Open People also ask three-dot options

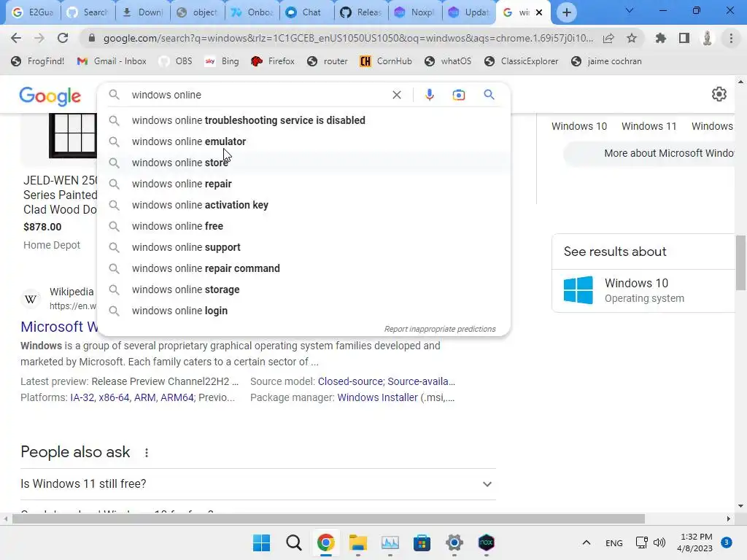click(146, 453)
